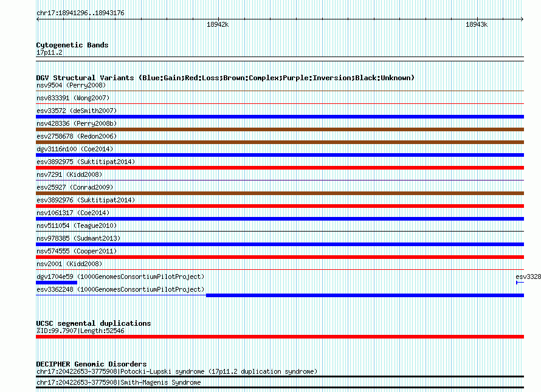The height and width of the screenshot is (392, 541).
Task: Open the %ID:99.7907|Length:52546 duplication label
Action: click(80, 331)
